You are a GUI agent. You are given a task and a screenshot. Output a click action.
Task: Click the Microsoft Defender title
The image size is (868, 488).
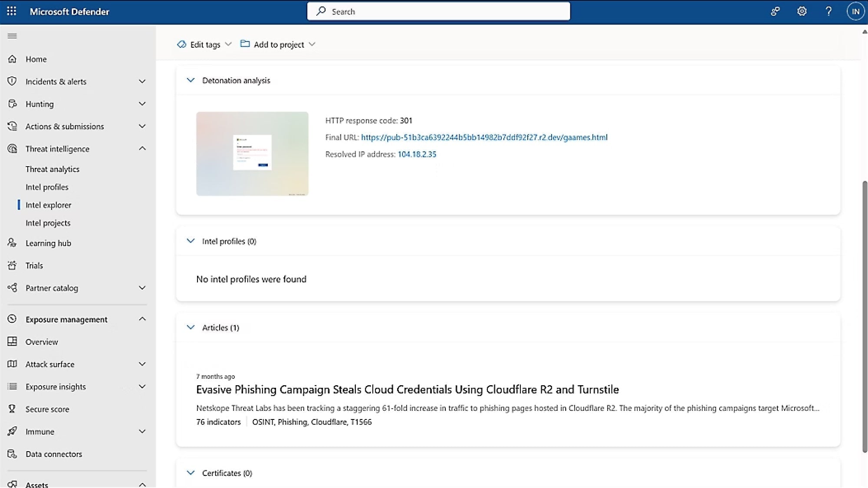[69, 12]
